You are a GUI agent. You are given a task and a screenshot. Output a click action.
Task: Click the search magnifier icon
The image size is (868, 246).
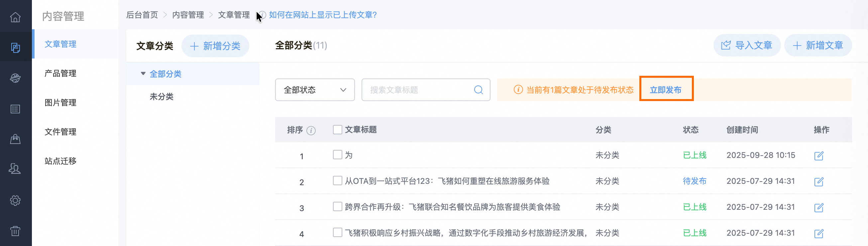478,90
